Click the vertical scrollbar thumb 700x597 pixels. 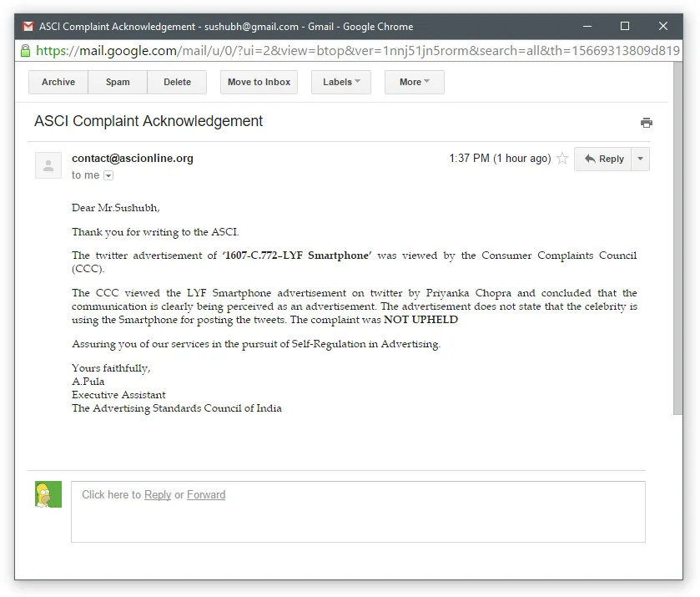pyautogui.click(x=677, y=238)
